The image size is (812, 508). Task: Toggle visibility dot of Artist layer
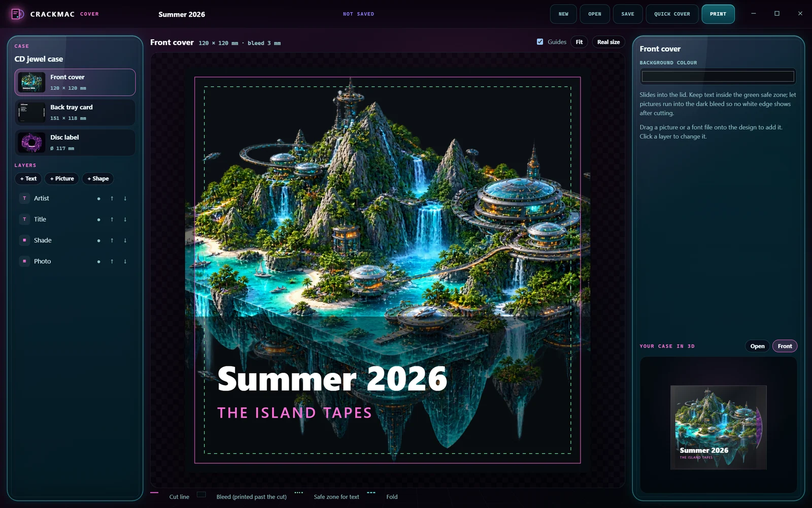tap(98, 199)
